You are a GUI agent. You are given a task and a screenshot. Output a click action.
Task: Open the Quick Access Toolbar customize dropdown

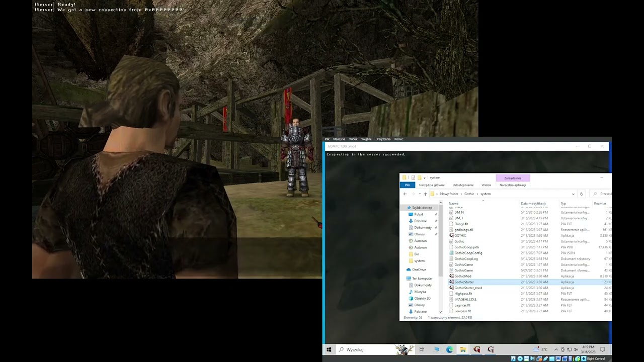click(425, 177)
